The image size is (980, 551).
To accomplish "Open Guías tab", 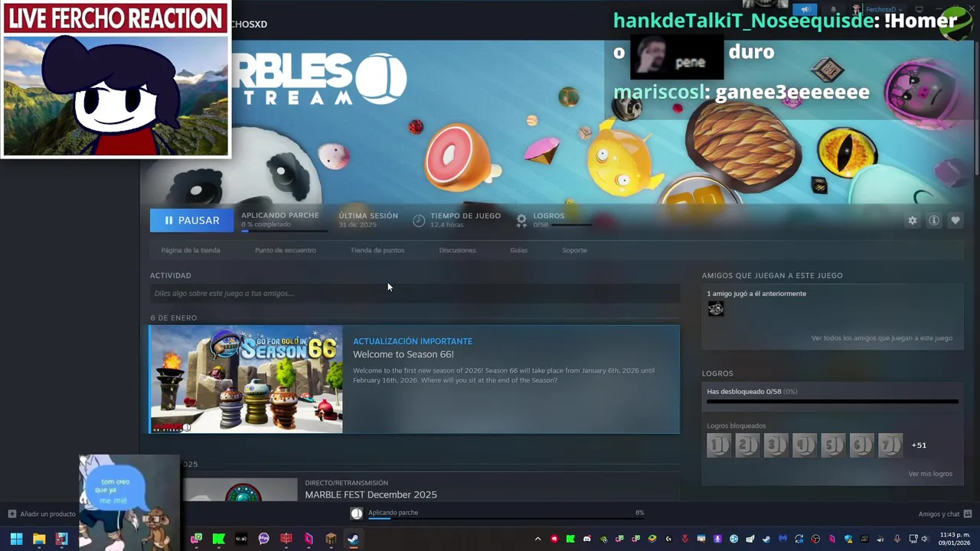I will coord(518,250).
